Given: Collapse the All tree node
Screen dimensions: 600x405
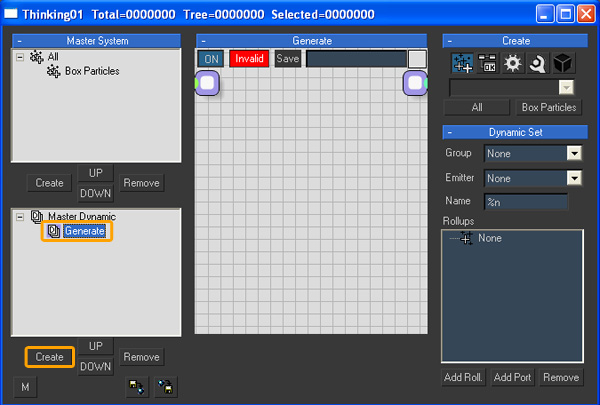Looking at the screenshot, I should tap(20, 57).
